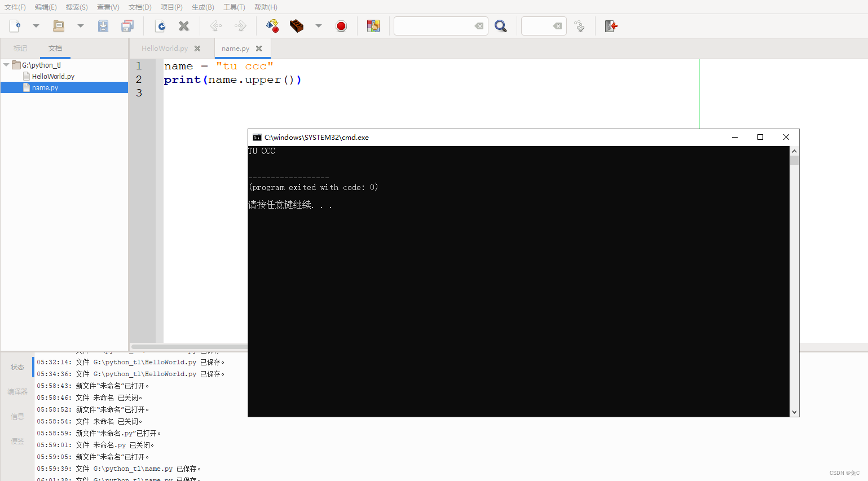The image size is (868, 481).
Task: Find entered text magnifier icon
Action: coord(501,26)
